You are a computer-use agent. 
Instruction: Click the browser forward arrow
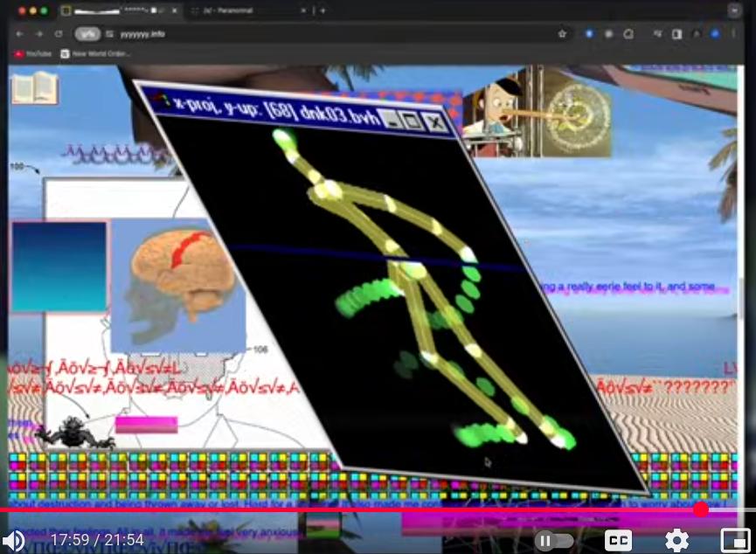(39, 34)
